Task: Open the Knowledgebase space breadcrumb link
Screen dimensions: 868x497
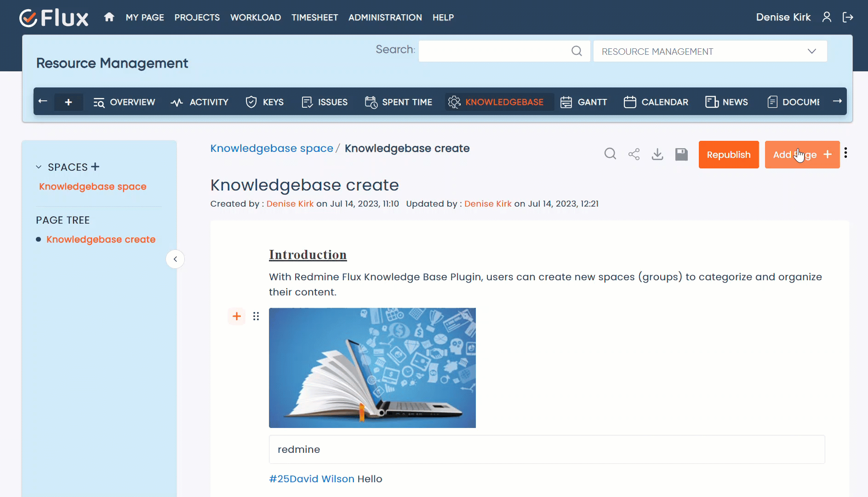Action: coord(272,148)
